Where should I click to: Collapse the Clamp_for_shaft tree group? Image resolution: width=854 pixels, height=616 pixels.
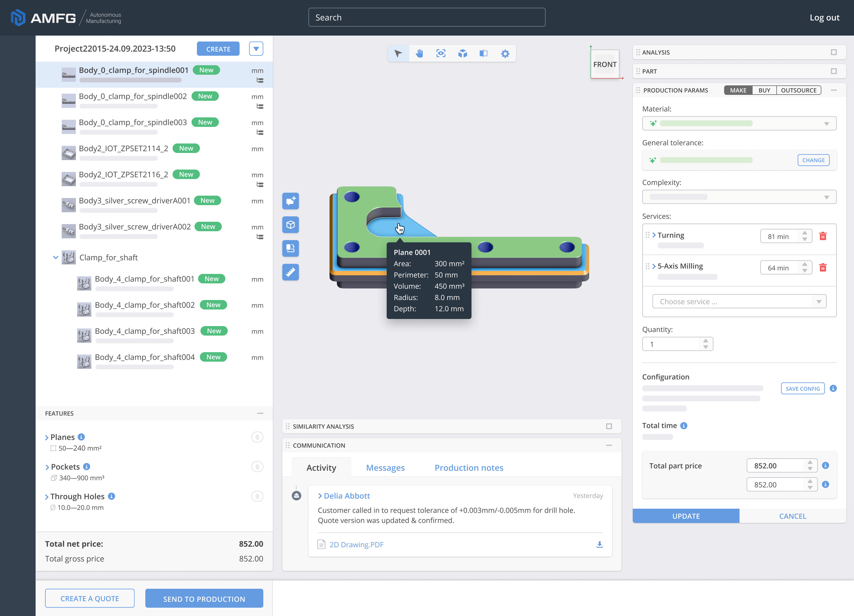[56, 258]
